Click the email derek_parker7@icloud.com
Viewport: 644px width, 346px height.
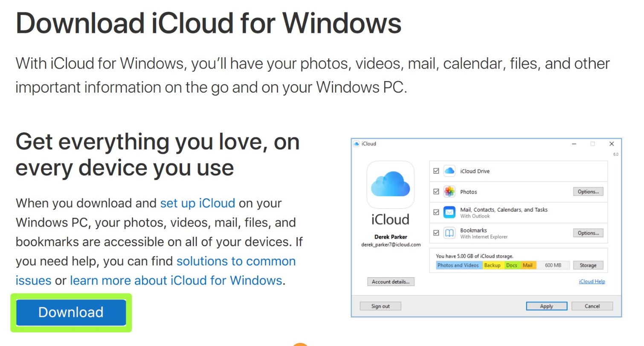pyautogui.click(x=391, y=245)
